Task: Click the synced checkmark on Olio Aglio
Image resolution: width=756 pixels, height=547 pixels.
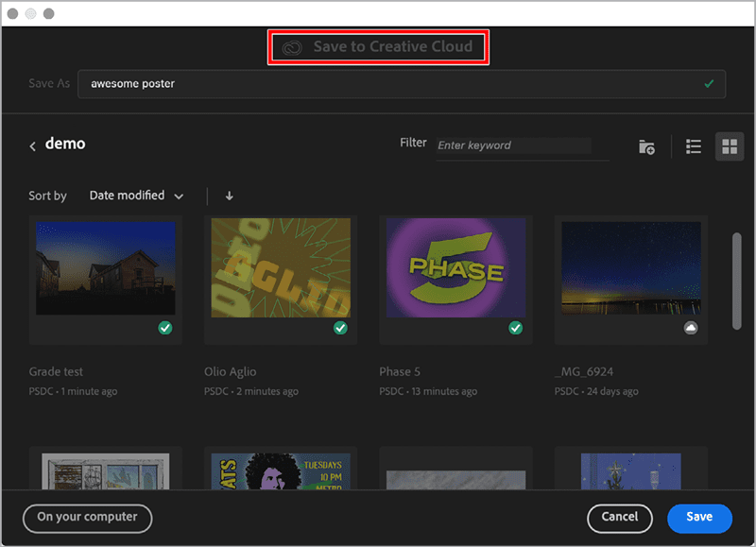Action: 340,328
